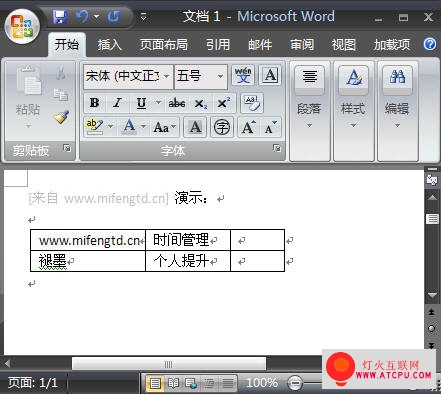Switch to the 加载项 tab
The width and height of the screenshot is (441, 394).
coord(392,44)
